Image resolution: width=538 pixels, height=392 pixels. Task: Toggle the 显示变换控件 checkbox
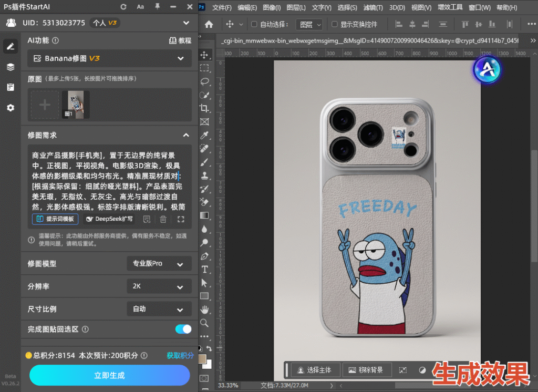tap(335, 24)
